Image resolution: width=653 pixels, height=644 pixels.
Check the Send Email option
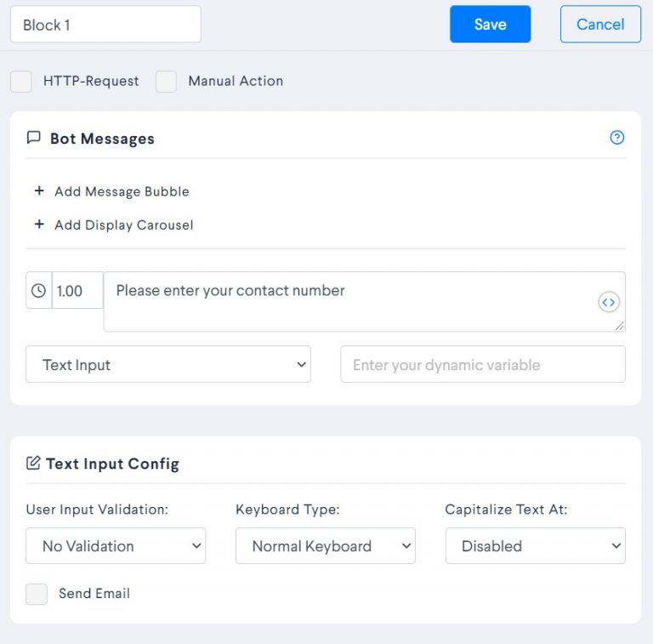click(37, 594)
